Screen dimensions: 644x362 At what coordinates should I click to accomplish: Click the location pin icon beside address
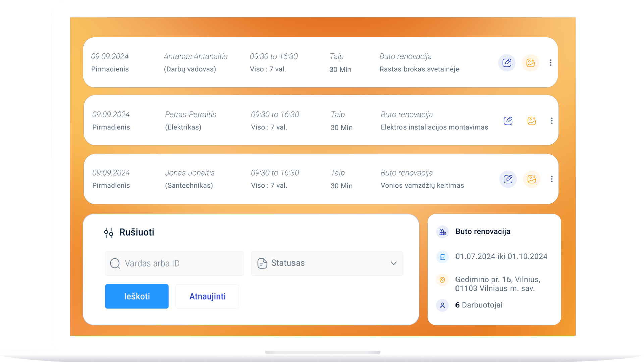(442, 280)
